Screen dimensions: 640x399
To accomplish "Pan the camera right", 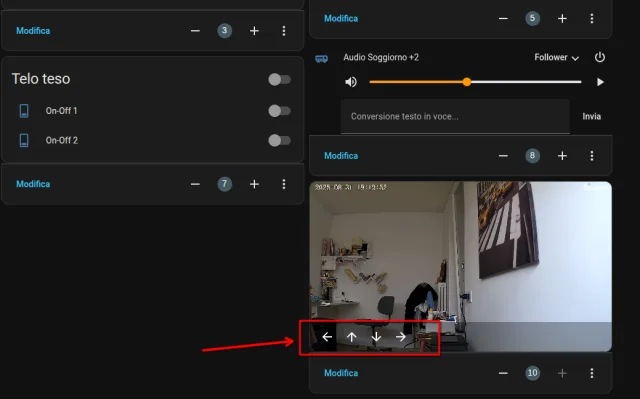I will coord(401,337).
